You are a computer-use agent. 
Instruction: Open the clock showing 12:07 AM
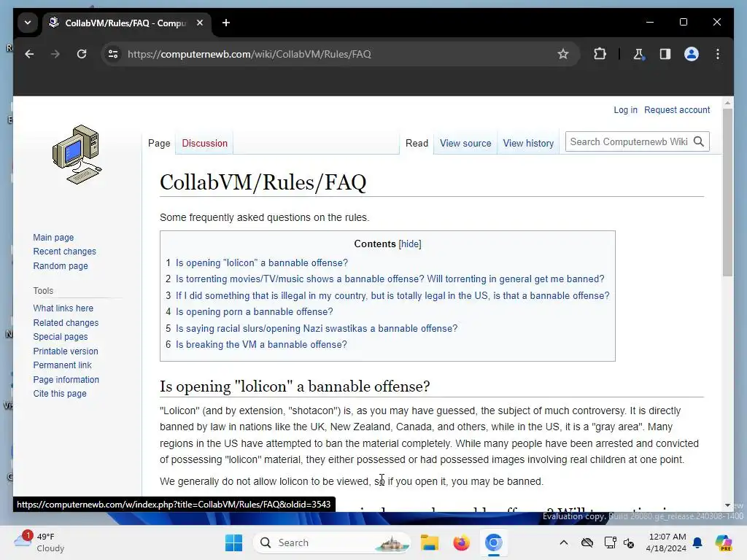pyautogui.click(x=666, y=542)
